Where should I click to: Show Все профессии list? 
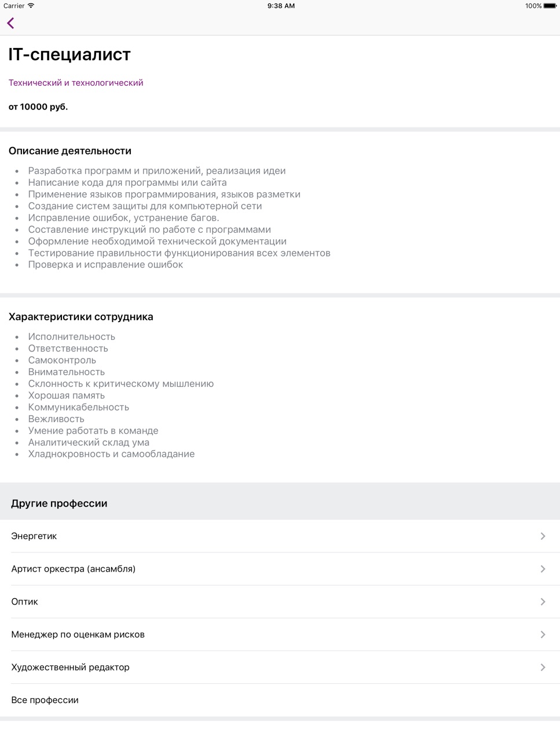tap(280, 700)
